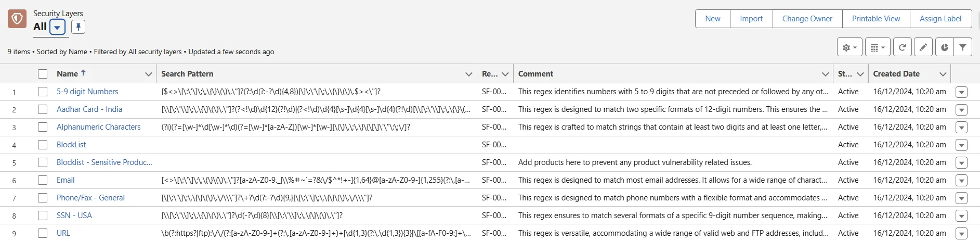The image size is (980, 241).
Task: Pin the All list view
Action: point(78,27)
